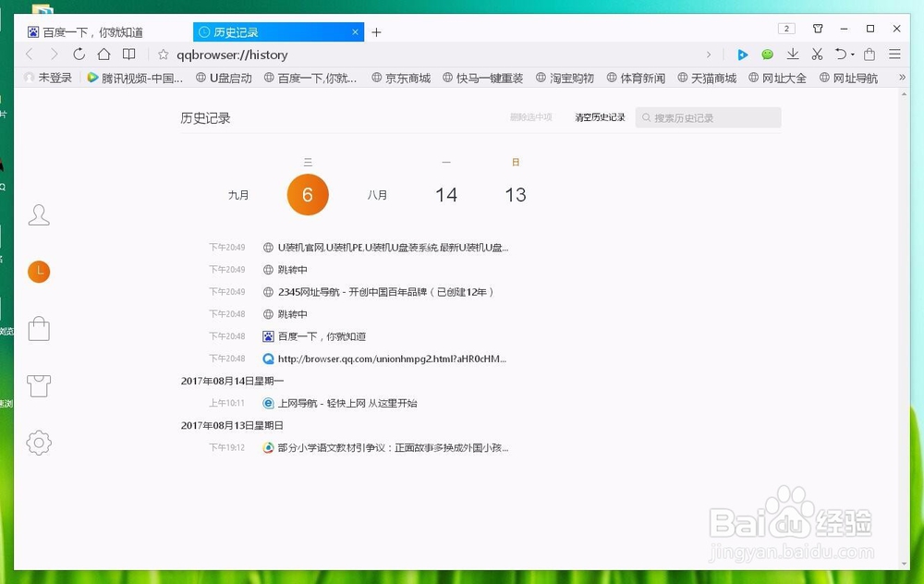Expand the restore closed tabs dropdown arrow
Image resolution: width=924 pixels, height=584 pixels.
851,55
